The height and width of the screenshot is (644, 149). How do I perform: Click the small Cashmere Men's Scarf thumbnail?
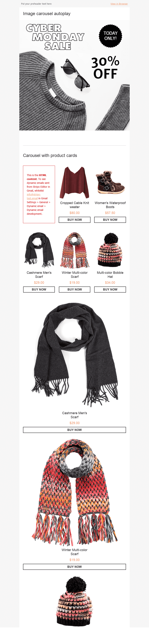click(39, 250)
